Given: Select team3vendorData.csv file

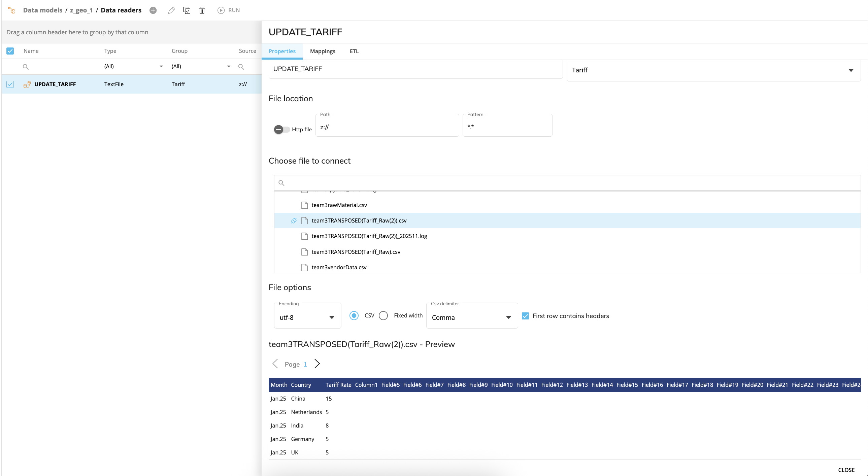Looking at the screenshot, I should [x=339, y=267].
